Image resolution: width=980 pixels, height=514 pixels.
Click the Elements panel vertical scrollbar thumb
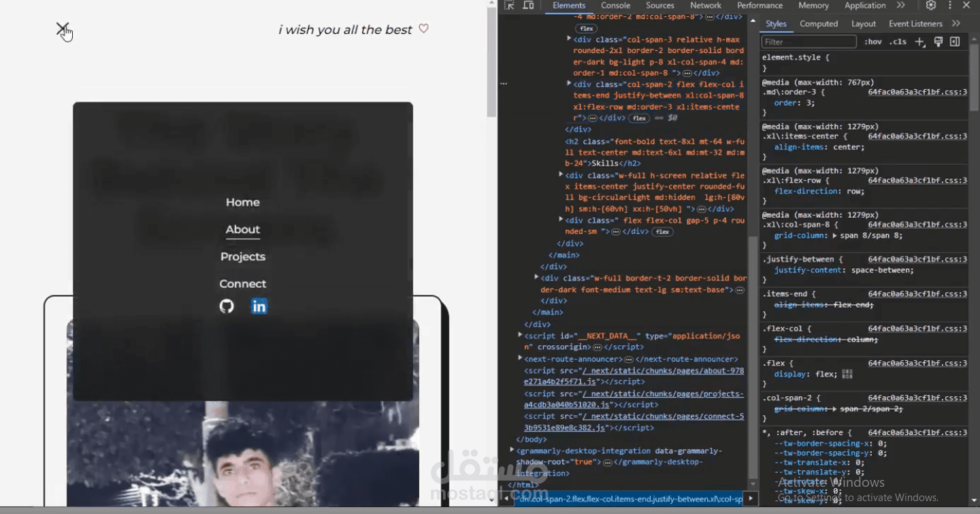752,357
